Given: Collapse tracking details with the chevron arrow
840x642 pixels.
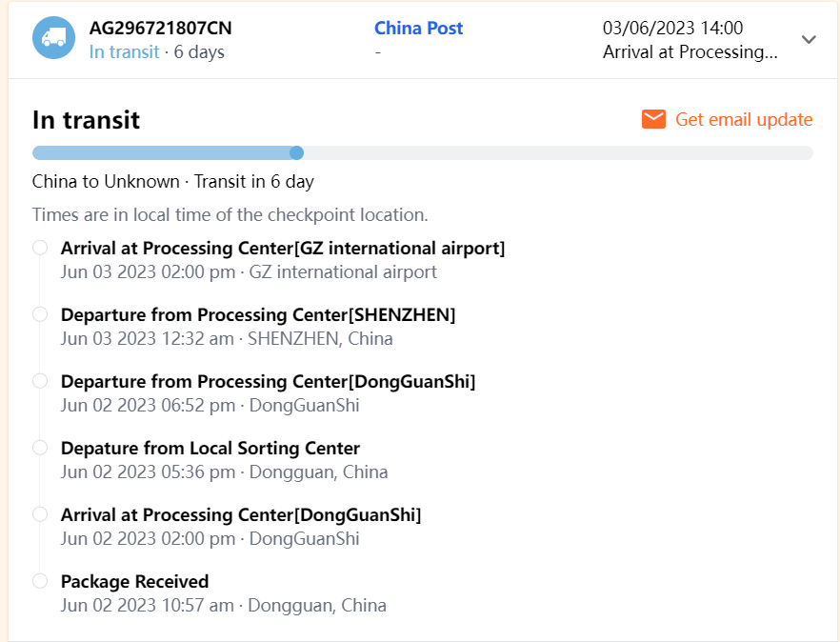Looking at the screenshot, I should (x=809, y=40).
